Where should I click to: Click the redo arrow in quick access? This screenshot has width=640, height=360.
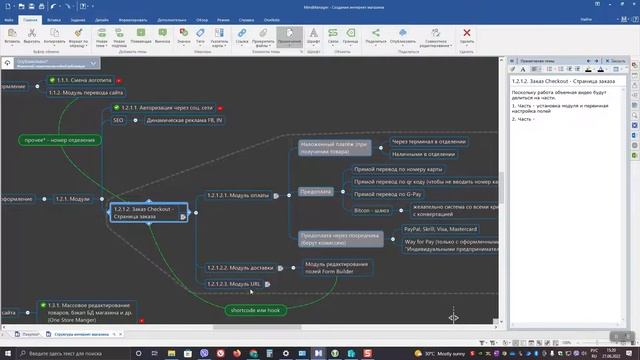pyautogui.click(x=68, y=7)
